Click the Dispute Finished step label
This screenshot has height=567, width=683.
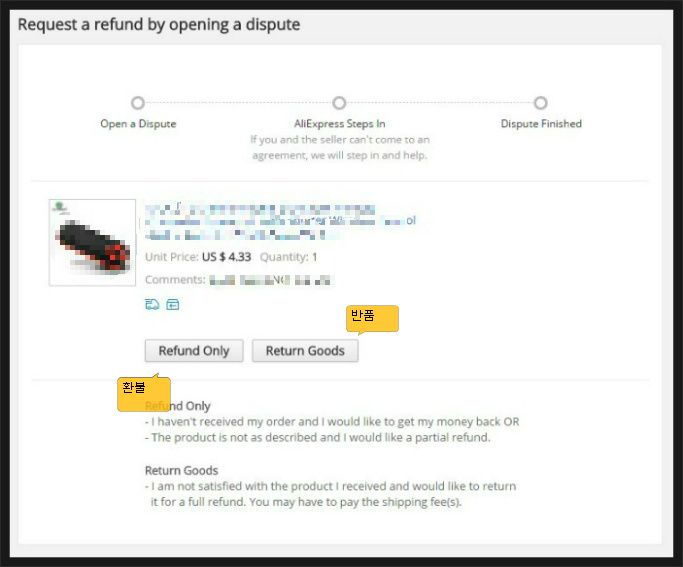pyautogui.click(x=541, y=124)
